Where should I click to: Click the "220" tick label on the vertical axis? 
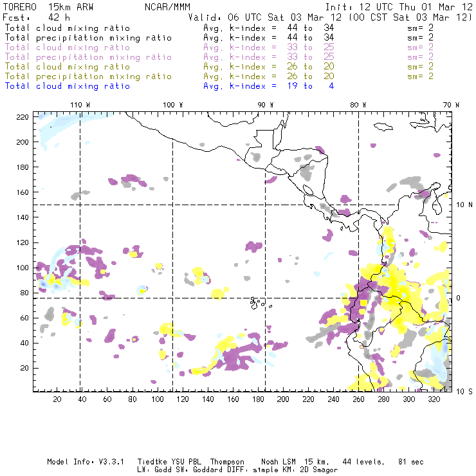coord(23,117)
